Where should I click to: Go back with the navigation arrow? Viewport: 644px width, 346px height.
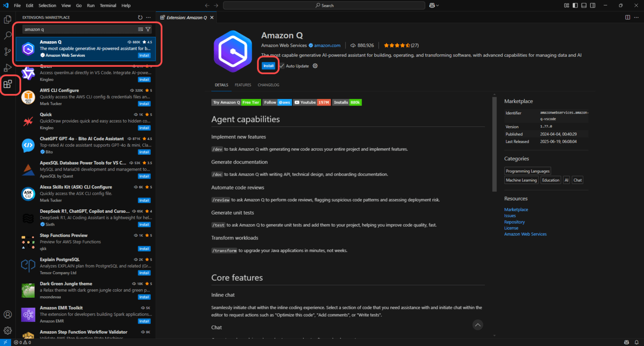click(207, 6)
